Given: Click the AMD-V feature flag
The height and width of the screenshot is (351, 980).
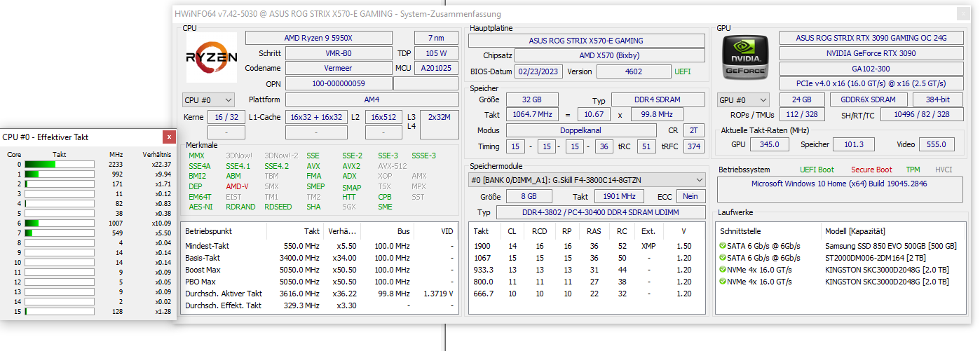Looking at the screenshot, I should [237, 187].
